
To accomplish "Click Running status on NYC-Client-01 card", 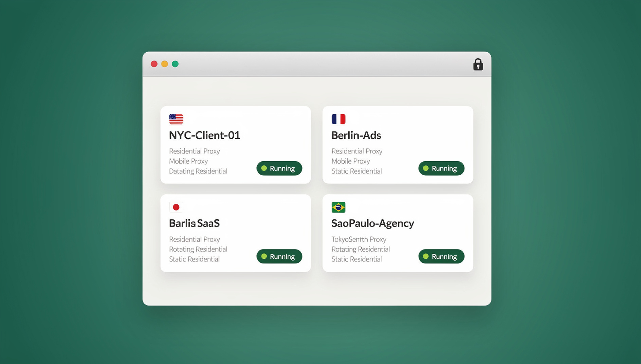I will tap(279, 168).
